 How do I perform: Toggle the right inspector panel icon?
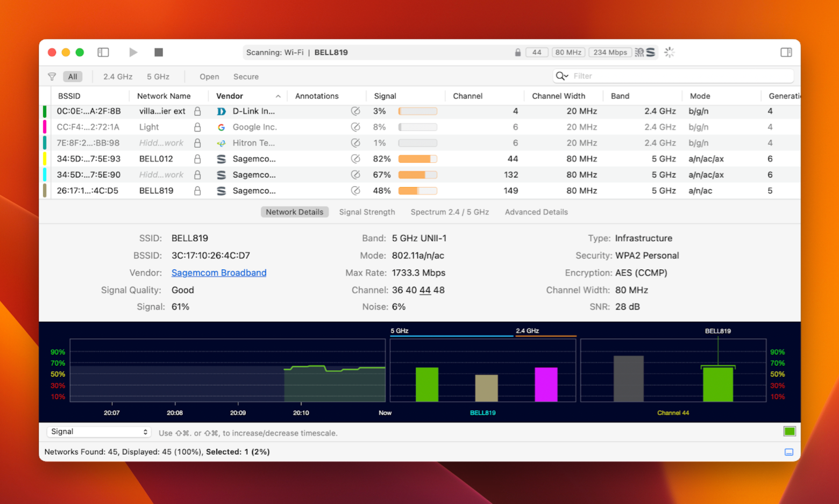click(x=786, y=52)
